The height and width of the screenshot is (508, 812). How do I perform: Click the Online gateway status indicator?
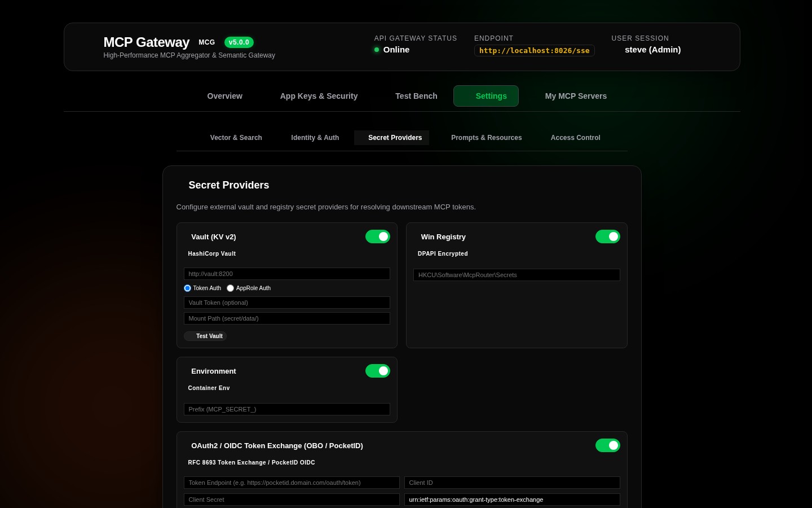(x=392, y=50)
